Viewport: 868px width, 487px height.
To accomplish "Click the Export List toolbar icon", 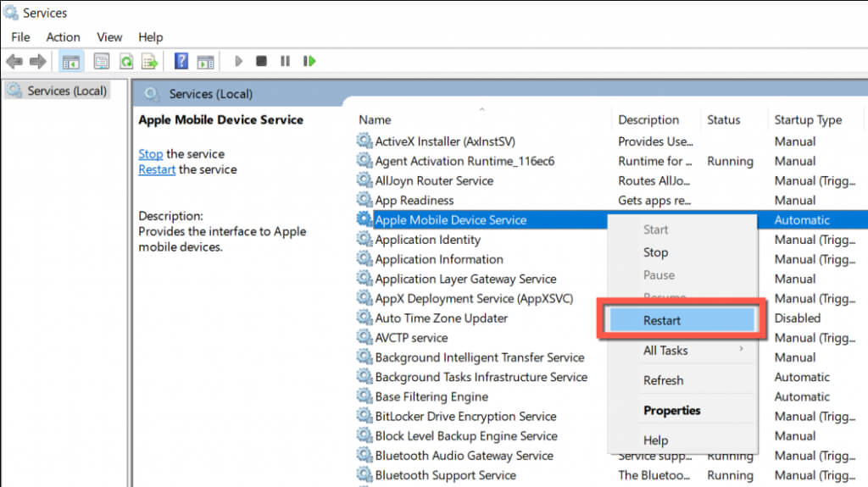I will 150,61.
